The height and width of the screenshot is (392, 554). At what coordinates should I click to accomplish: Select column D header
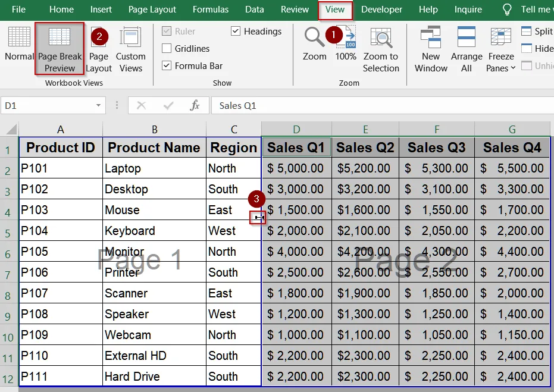(x=296, y=130)
